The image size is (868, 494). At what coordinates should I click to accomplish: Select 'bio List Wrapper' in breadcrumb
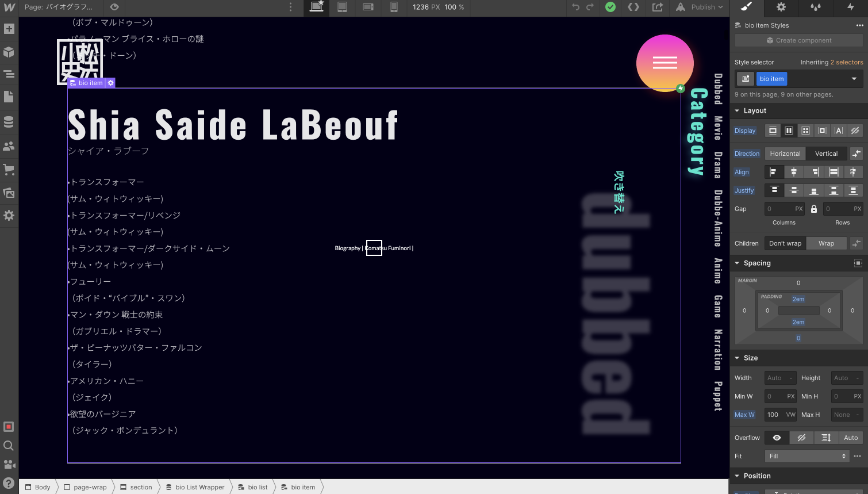tap(195, 487)
